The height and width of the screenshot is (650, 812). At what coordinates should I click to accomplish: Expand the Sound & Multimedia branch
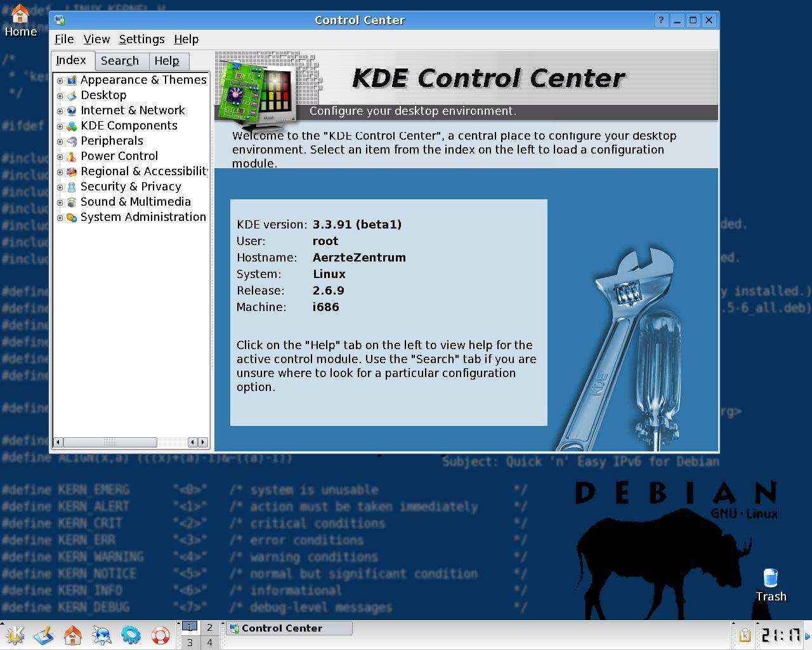pos(60,202)
